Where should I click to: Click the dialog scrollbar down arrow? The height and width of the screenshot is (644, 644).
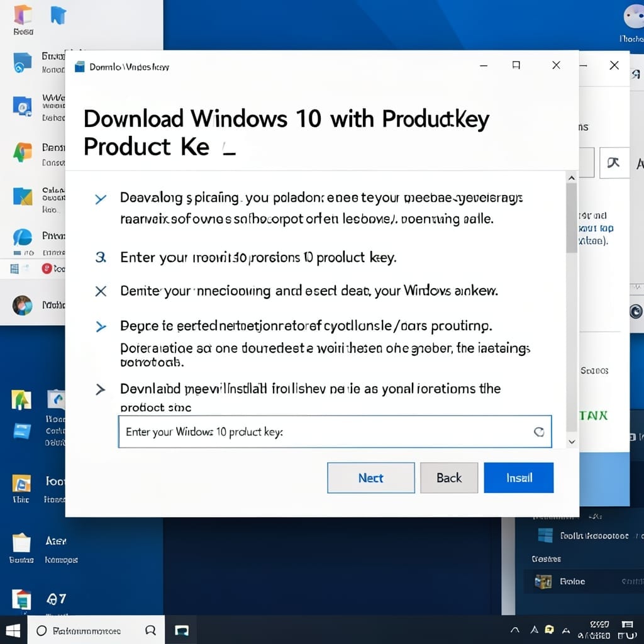(x=571, y=442)
